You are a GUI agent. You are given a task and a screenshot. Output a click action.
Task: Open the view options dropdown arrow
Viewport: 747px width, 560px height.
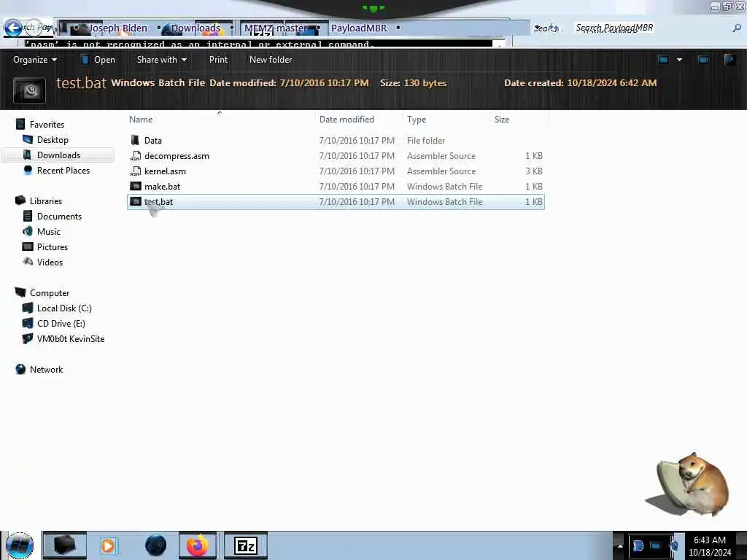(x=679, y=60)
